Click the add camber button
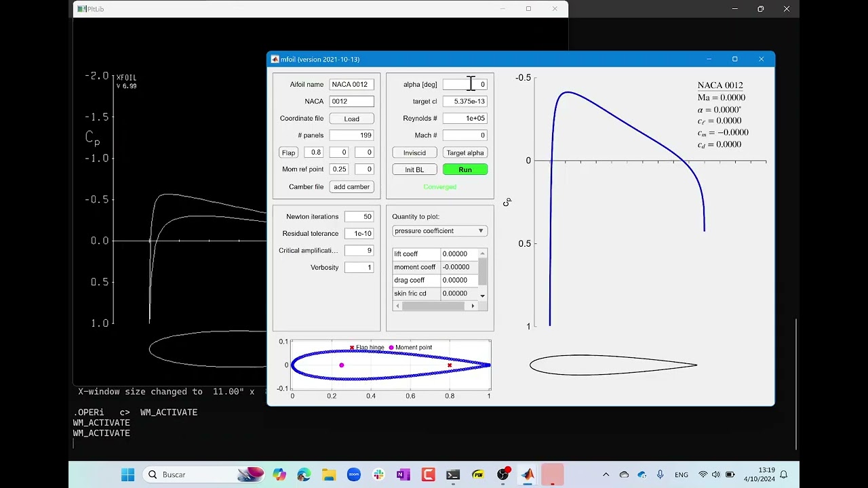 tap(351, 186)
